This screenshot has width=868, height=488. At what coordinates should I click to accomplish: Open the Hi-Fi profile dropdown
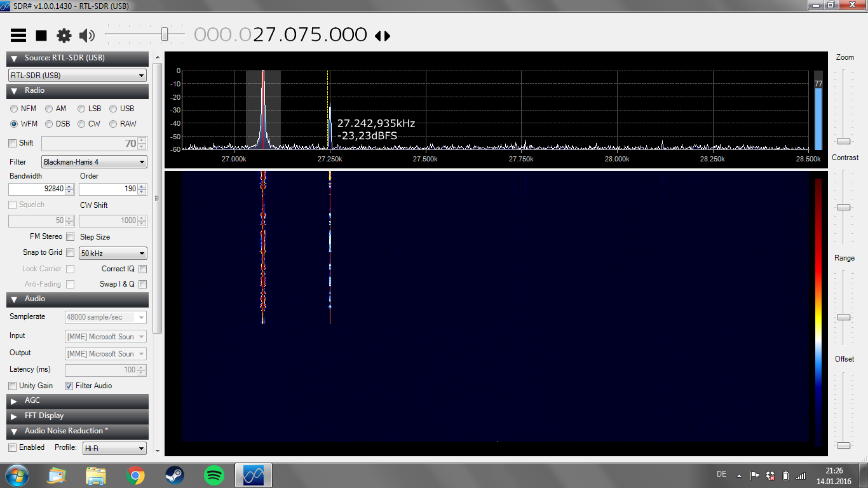115,448
